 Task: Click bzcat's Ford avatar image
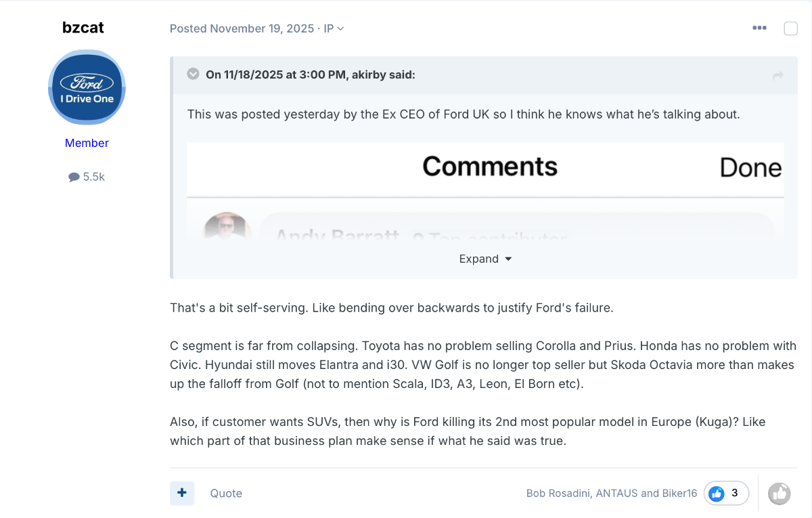87,88
